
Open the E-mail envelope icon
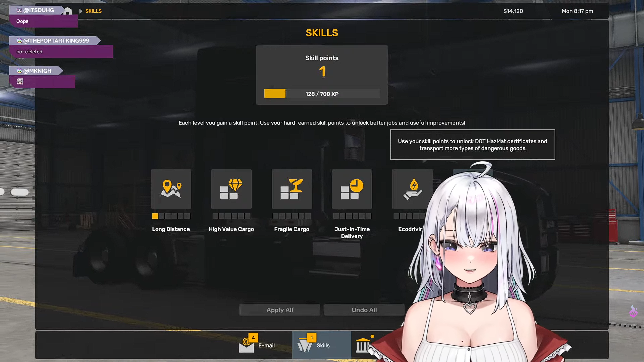[x=246, y=346]
